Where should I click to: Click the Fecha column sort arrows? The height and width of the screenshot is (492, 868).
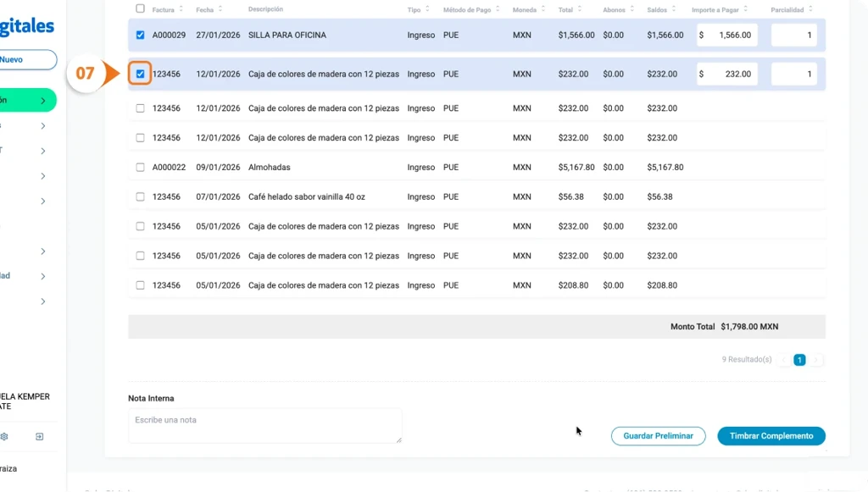pos(220,9)
